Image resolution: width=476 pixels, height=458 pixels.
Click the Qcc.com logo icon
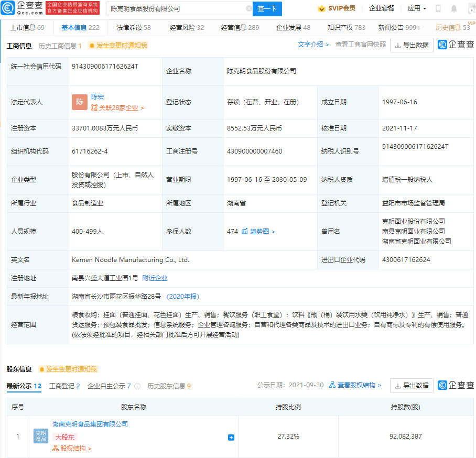coord(8,8)
